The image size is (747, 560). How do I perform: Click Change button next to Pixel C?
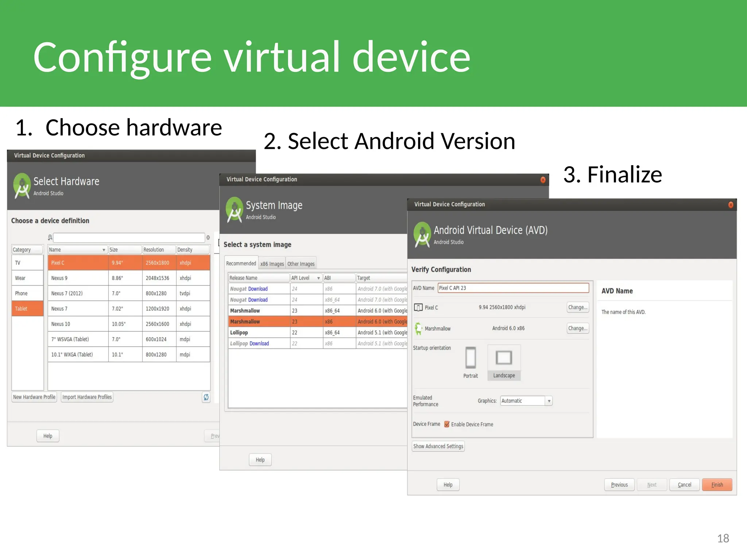pos(578,307)
